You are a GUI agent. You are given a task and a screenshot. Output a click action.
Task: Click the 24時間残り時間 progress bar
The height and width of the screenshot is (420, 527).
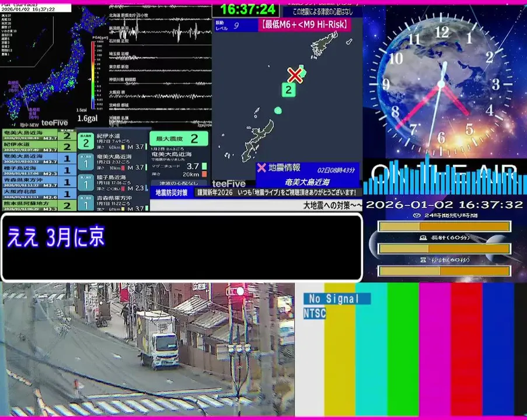click(x=445, y=226)
